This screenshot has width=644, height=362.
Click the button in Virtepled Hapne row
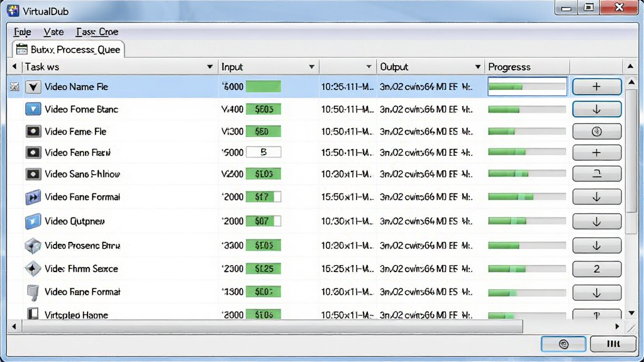point(597,314)
